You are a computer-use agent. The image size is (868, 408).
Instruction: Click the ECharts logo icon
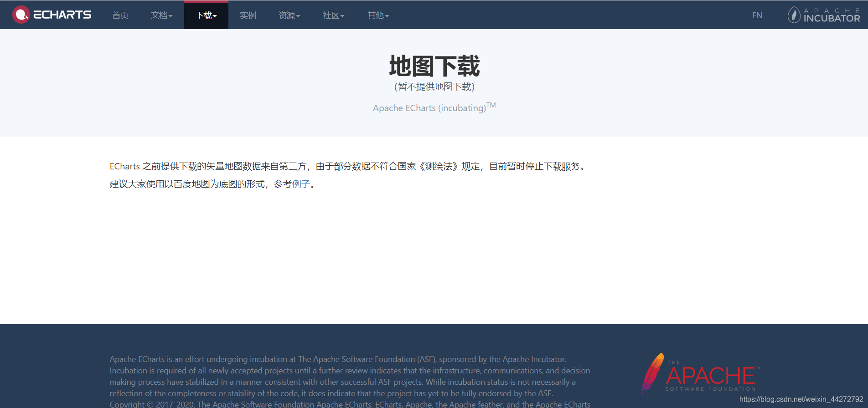(x=21, y=15)
